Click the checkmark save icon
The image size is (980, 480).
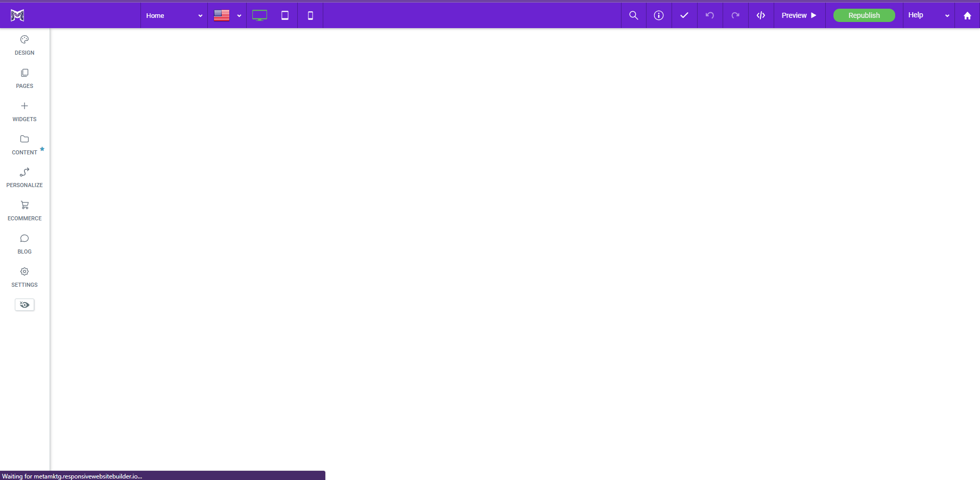tap(684, 15)
